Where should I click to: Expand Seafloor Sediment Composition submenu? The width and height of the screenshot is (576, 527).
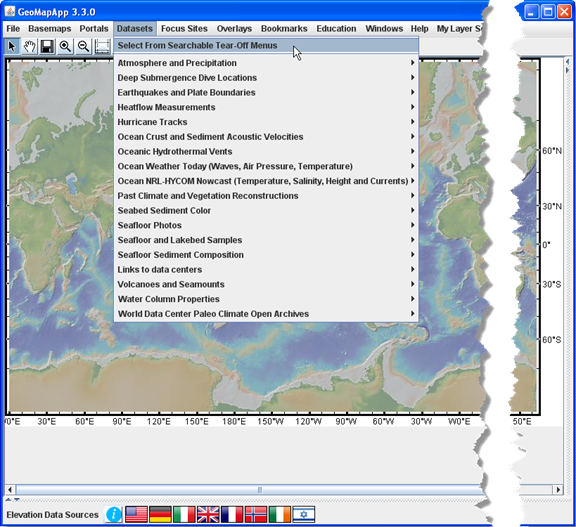click(x=266, y=255)
